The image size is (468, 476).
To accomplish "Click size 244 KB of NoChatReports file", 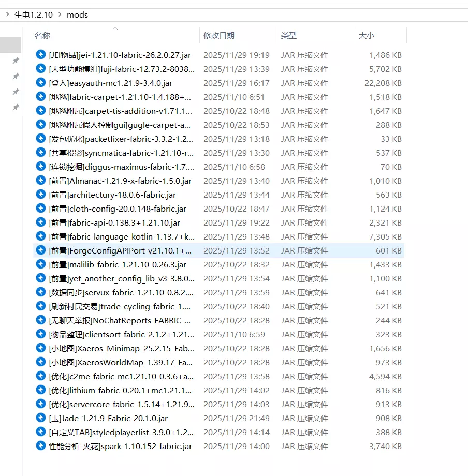I will point(389,321).
